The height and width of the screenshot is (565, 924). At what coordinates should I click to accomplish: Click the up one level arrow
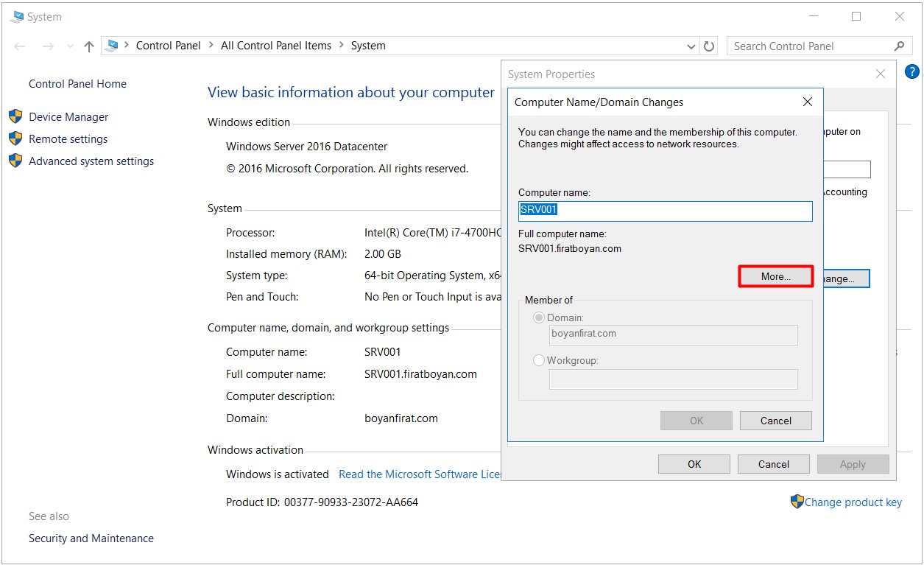(89, 46)
